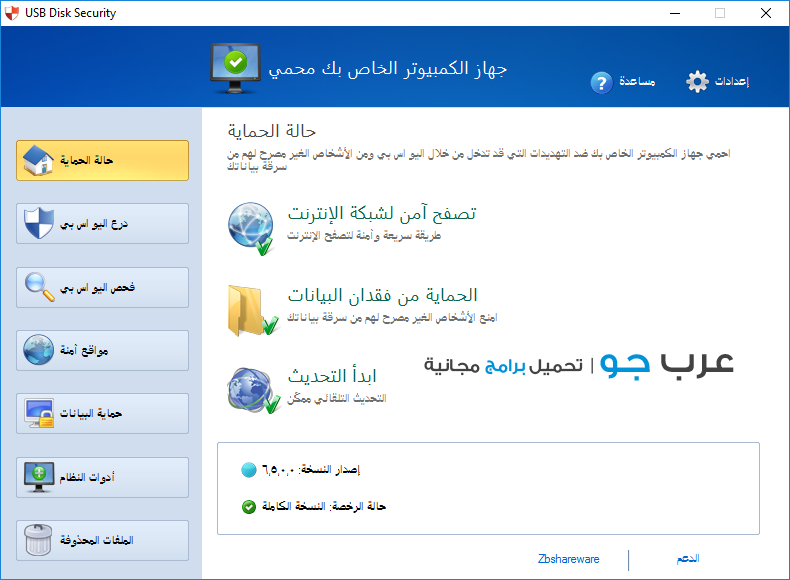Click license status text (حالة الرخصة: النسخة الكاملة)
The image size is (790, 580).
coord(324,506)
